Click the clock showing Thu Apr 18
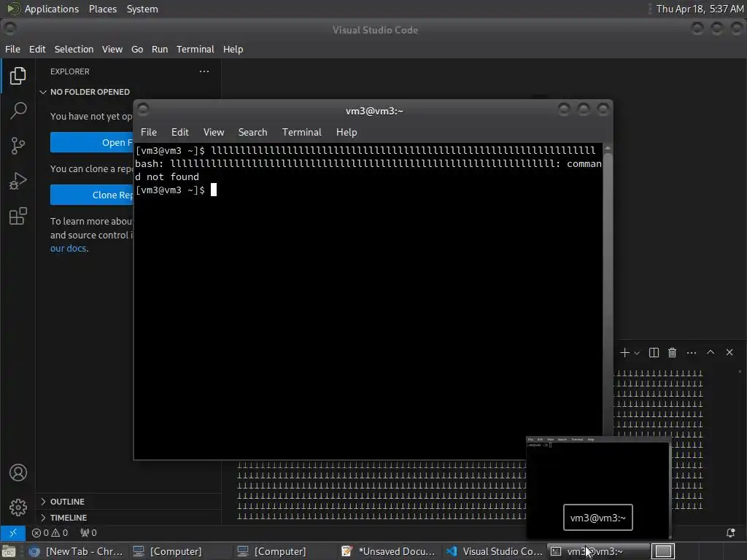The height and width of the screenshot is (560, 747). point(700,9)
